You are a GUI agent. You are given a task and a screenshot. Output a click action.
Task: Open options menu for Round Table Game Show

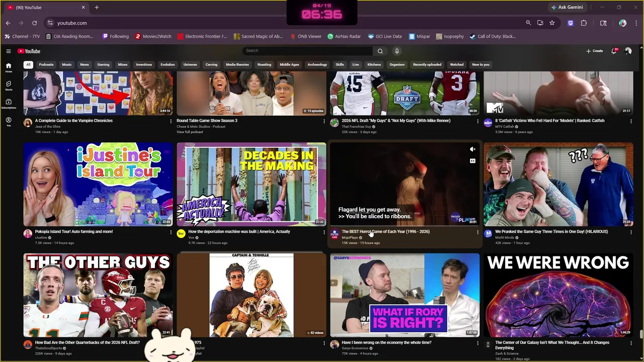[x=324, y=121]
